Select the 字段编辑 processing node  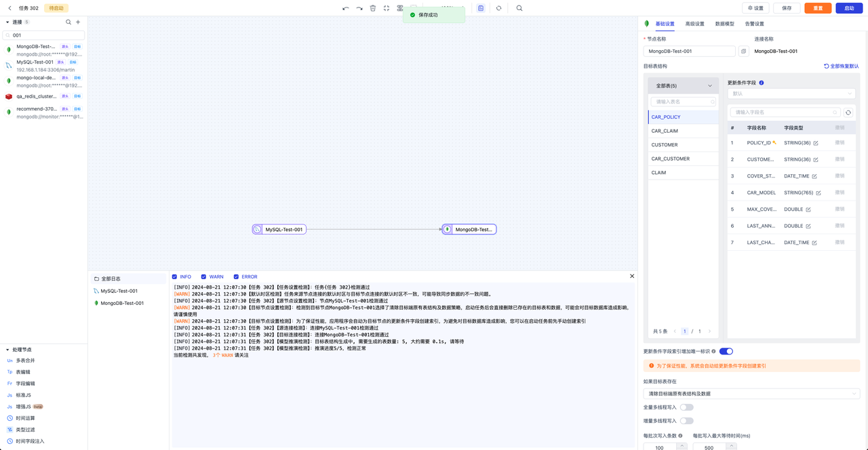tap(25, 384)
